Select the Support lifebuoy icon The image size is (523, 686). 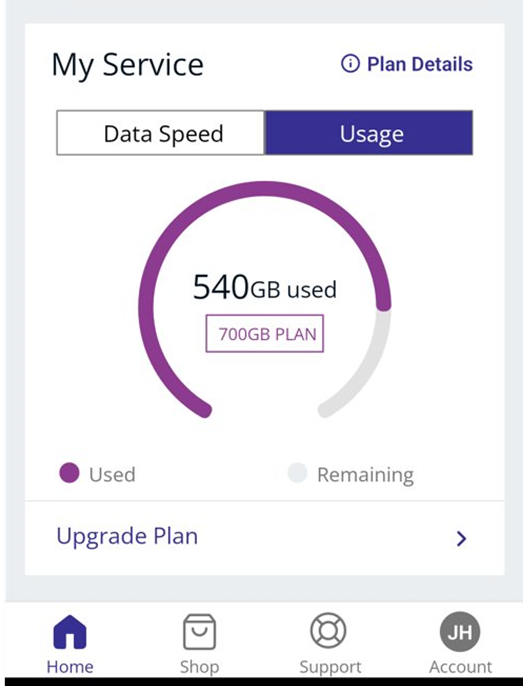(328, 630)
